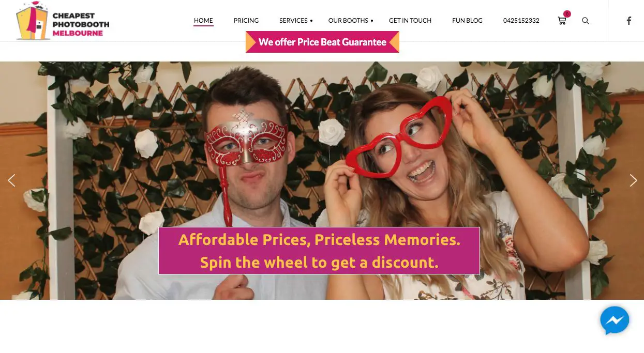Go to Get In Touch page

click(x=410, y=21)
